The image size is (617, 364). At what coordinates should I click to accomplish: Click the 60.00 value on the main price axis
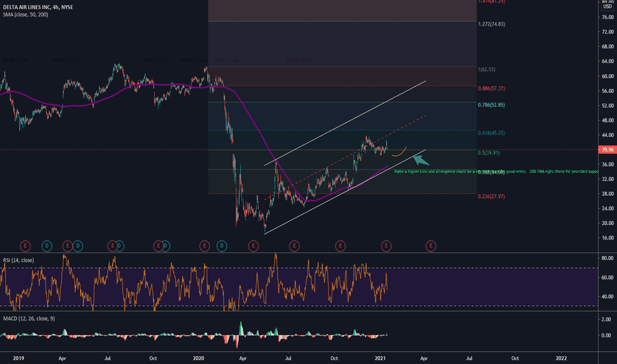[607, 76]
